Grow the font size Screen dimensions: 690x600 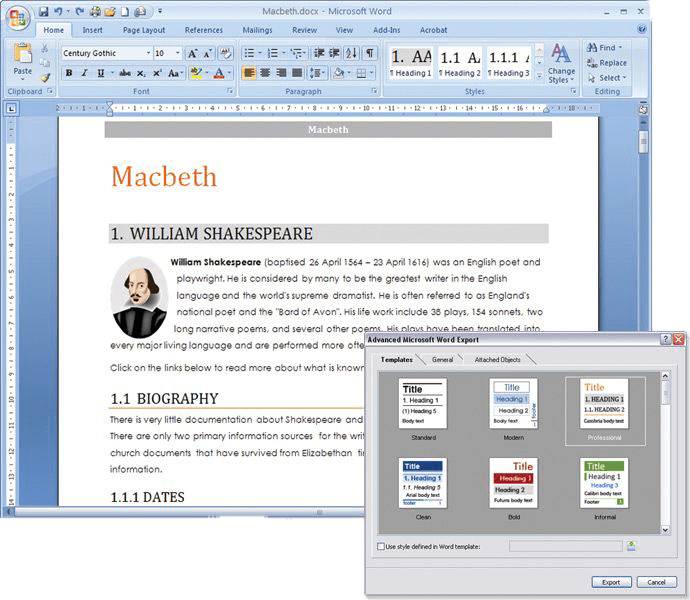(x=192, y=53)
